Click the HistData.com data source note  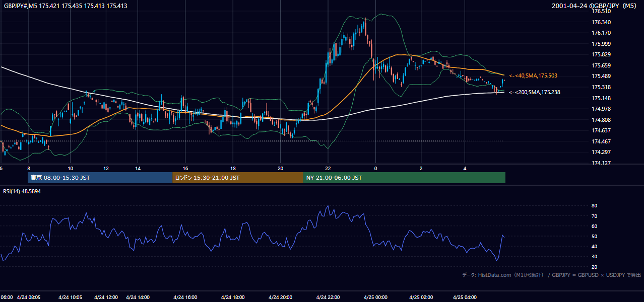[x=552, y=275]
